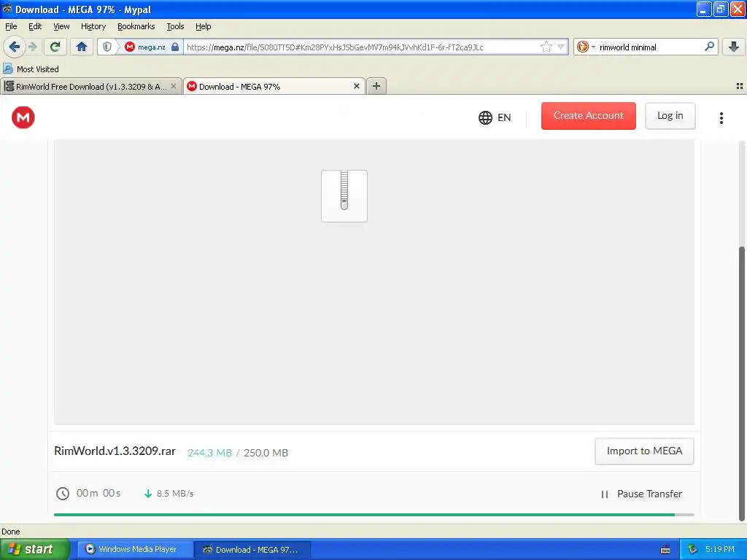Click the download speed arrow icon

point(148,494)
